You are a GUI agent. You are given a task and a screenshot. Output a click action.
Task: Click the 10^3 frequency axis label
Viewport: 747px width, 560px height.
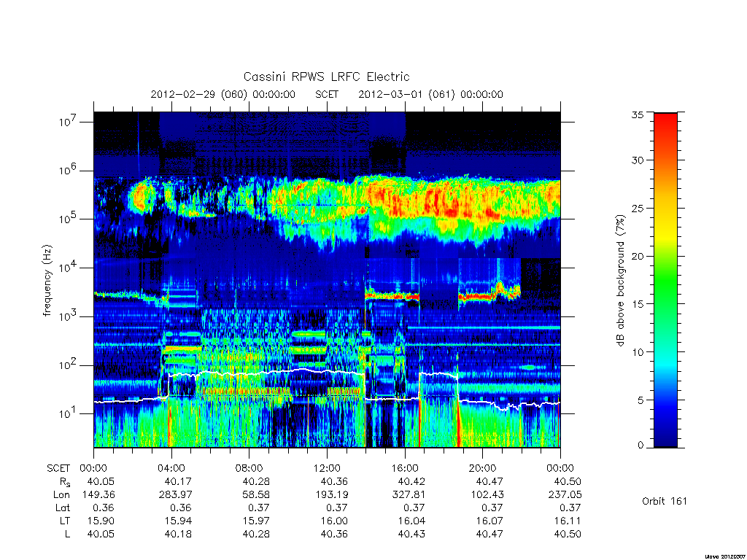68,315
